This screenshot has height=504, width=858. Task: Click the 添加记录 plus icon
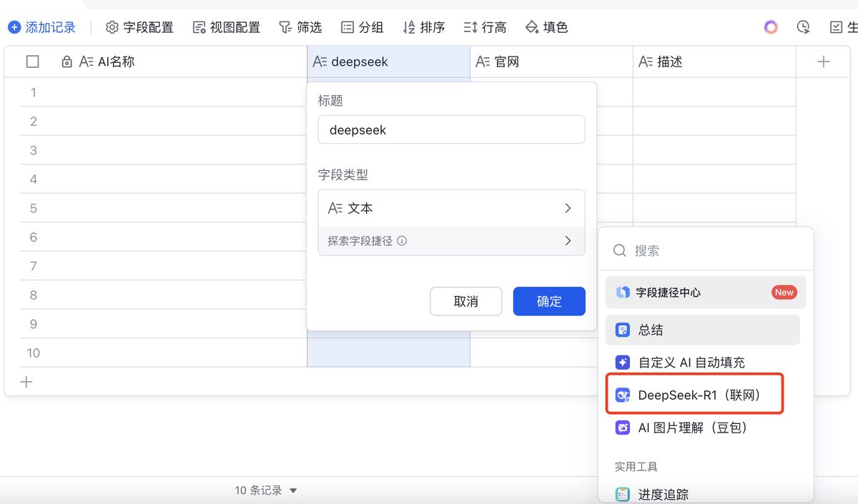pos(14,27)
